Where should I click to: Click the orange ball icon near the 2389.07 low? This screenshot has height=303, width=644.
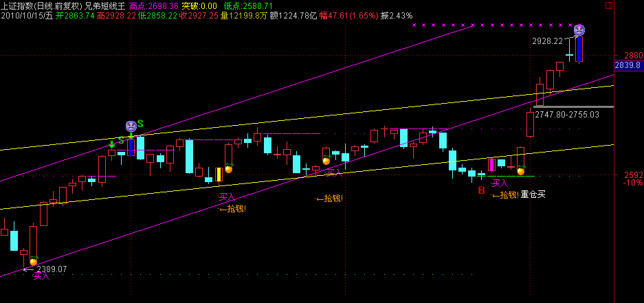(34, 261)
